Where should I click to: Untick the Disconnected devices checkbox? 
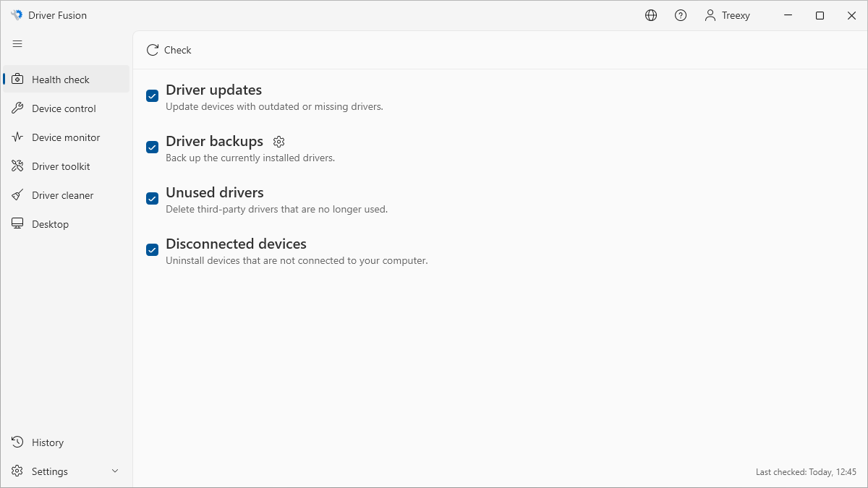click(x=153, y=250)
